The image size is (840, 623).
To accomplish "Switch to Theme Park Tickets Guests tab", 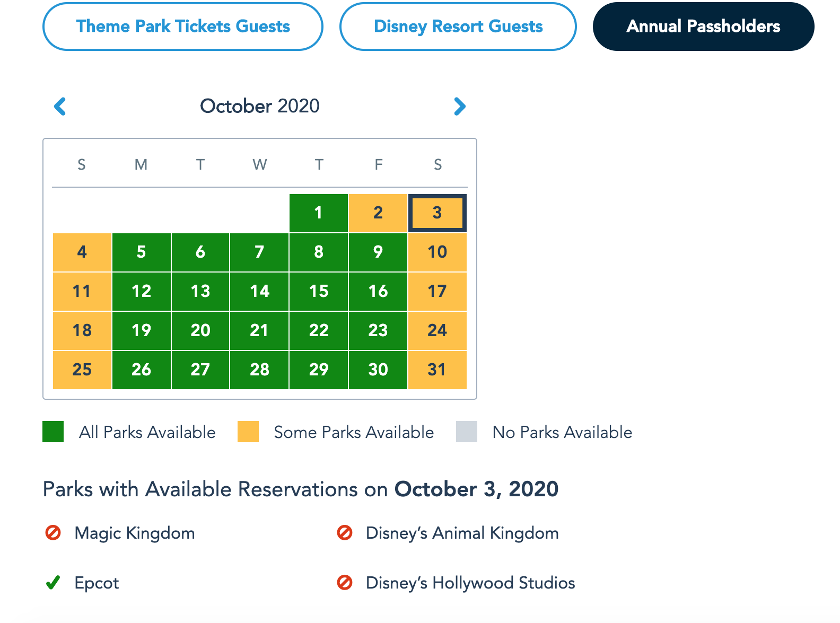I will click(x=183, y=27).
